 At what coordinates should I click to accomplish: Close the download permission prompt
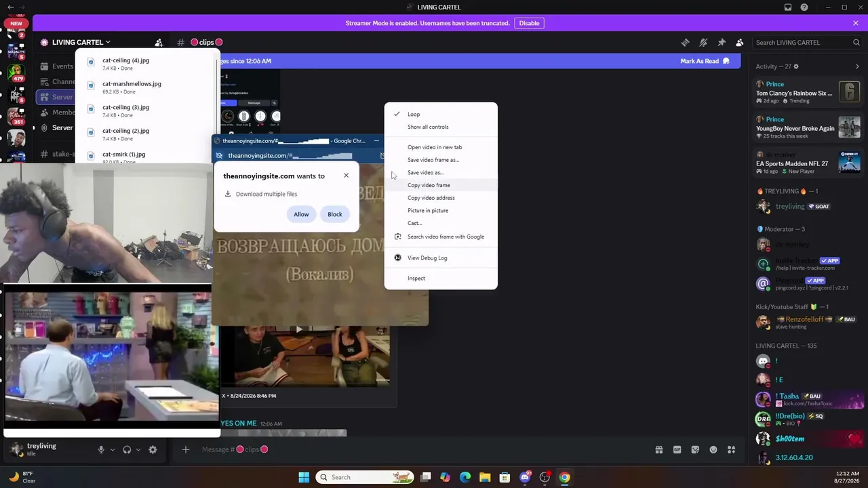click(x=346, y=176)
